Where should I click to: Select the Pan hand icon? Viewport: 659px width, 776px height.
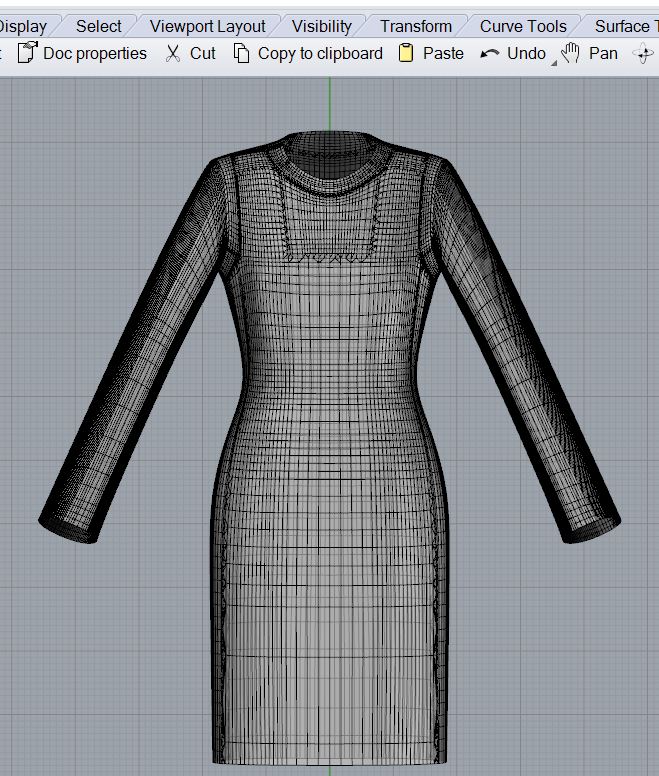pos(571,53)
